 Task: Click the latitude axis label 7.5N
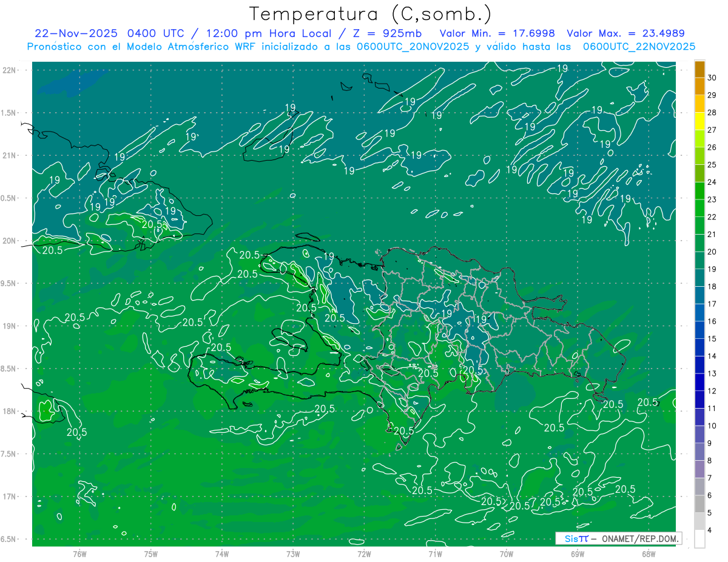[9, 453]
